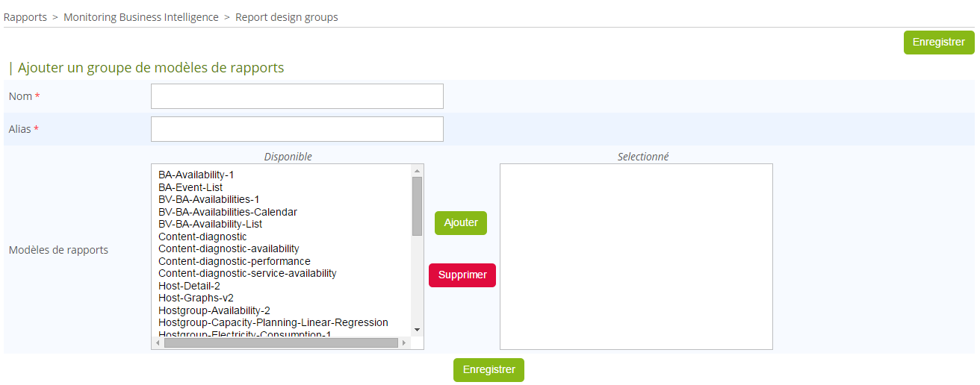Select BA-Availability-1 in available list
Image resolution: width=980 pixels, height=385 pixels.
tap(196, 175)
